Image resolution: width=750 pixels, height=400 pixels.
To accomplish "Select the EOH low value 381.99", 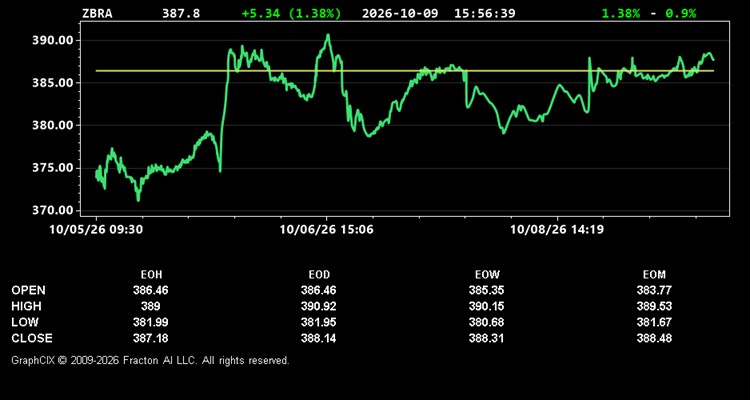I will pyautogui.click(x=151, y=322).
